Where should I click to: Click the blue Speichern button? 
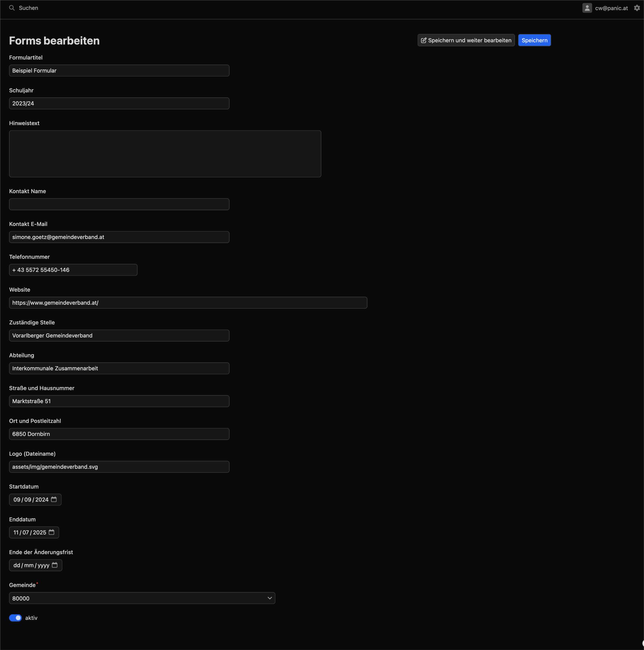[534, 40]
